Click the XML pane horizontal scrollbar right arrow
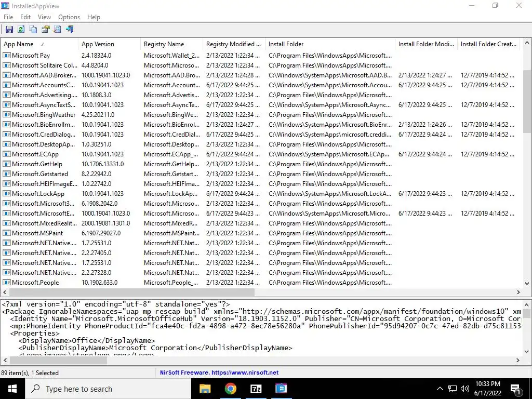The height and width of the screenshot is (399, 532). [x=518, y=361]
